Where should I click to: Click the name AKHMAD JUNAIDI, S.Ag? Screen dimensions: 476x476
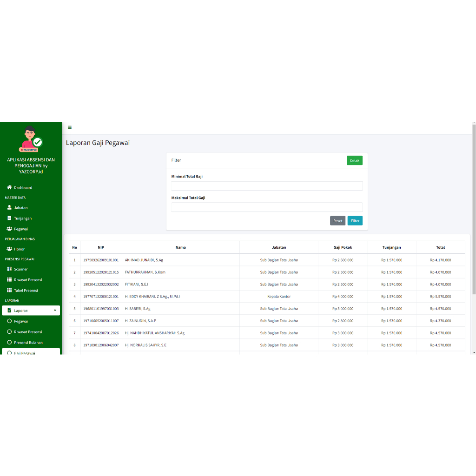(144, 260)
